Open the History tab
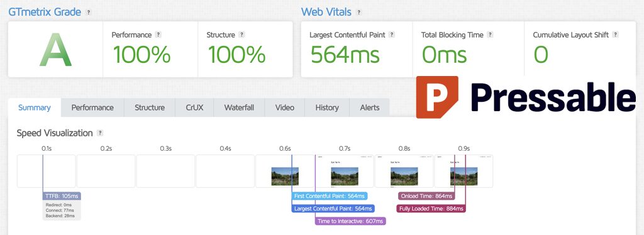The height and width of the screenshot is (235, 644). tap(327, 108)
